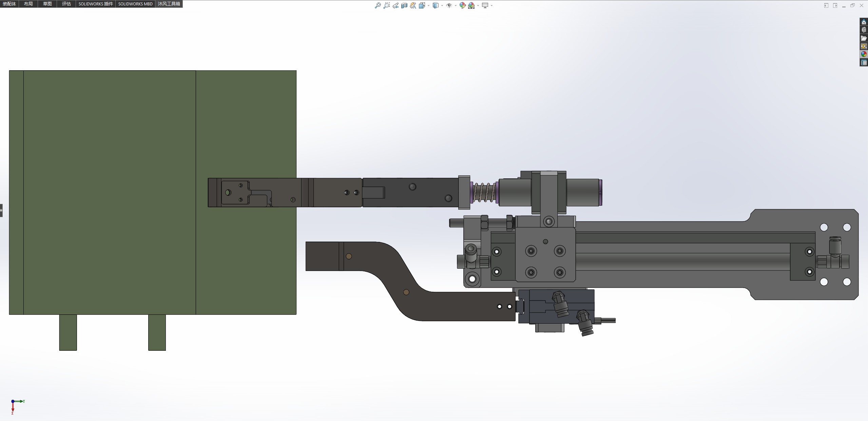
Task: Click 沐风工具箱 toolbox tab
Action: [169, 4]
